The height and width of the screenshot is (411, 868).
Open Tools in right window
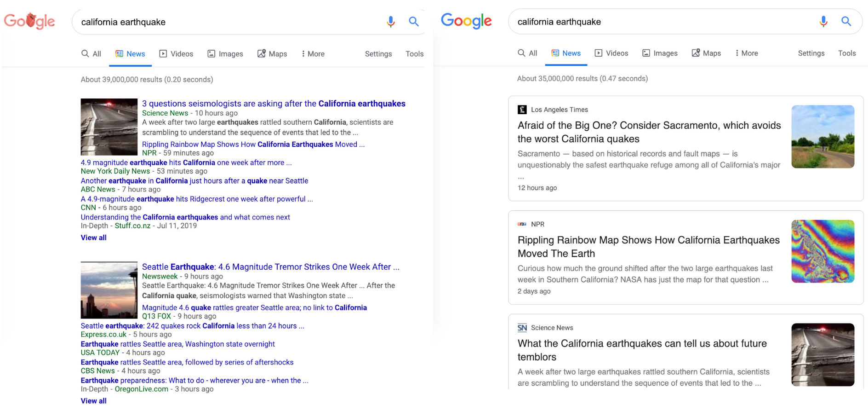point(847,53)
